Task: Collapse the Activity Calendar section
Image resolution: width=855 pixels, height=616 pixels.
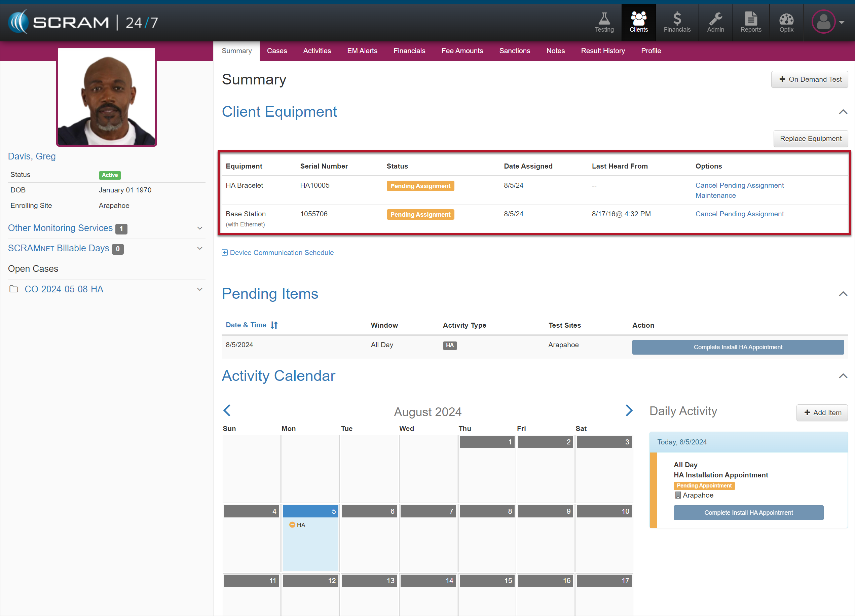Action: (x=843, y=376)
